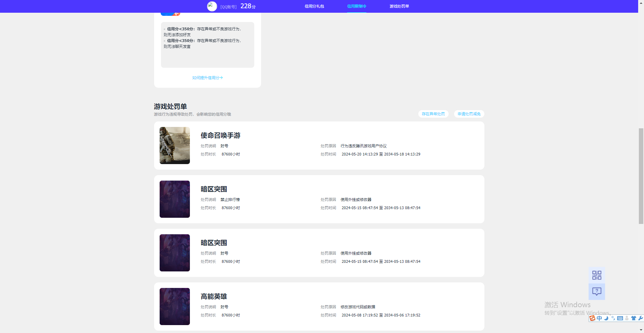Viewport: 644px width, 333px height.
Task: Open the QR code floating button
Action: 597,275
